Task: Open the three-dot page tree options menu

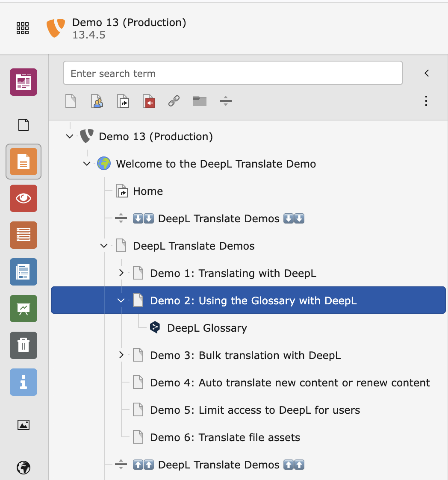Action: (x=426, y=101)
